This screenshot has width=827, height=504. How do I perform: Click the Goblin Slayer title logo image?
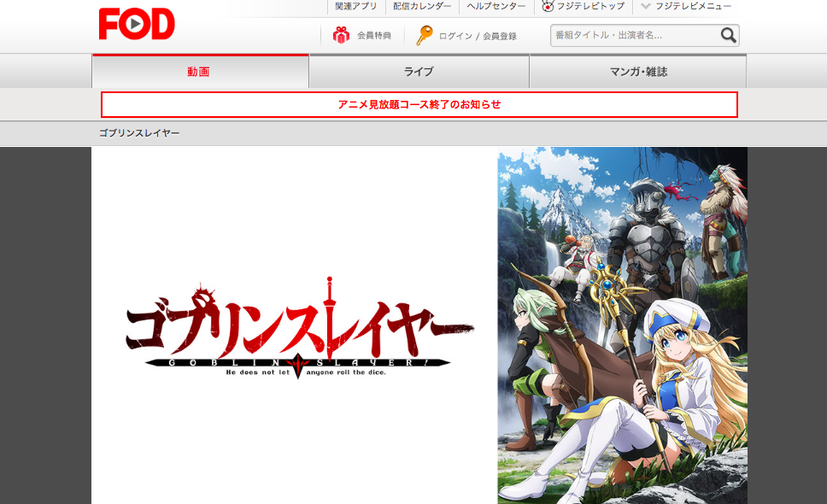click(299, 328)
